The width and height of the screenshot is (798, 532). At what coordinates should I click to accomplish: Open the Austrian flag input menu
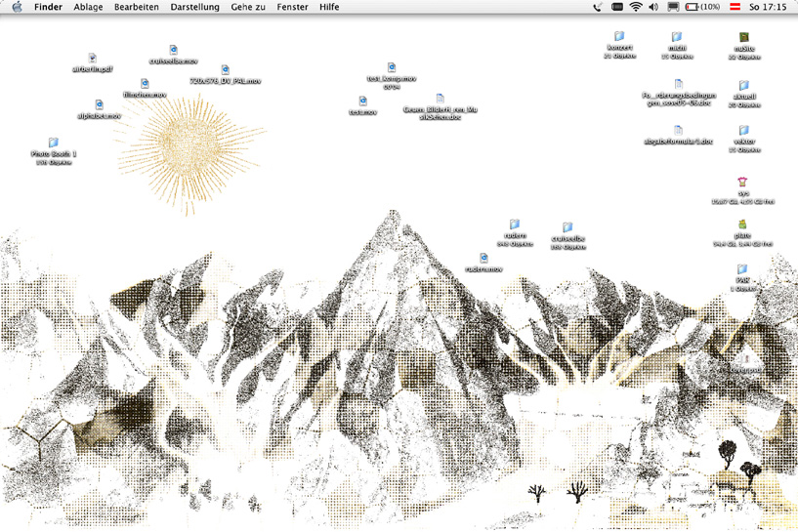[x=735, y=7]
